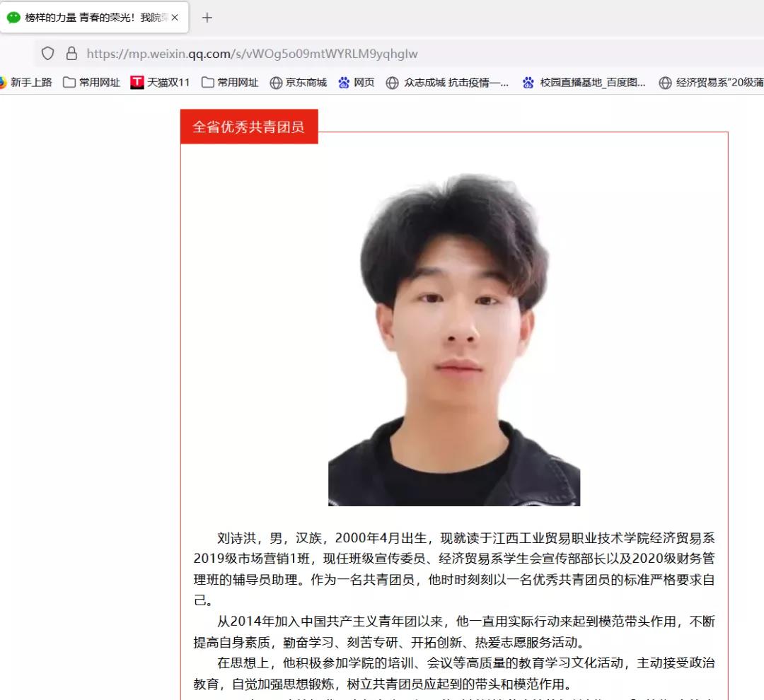The image size is (764, 700).
Task: Click the paragraph beginning 刘诗洪，男，汉族
Action: tap(454, 569)
